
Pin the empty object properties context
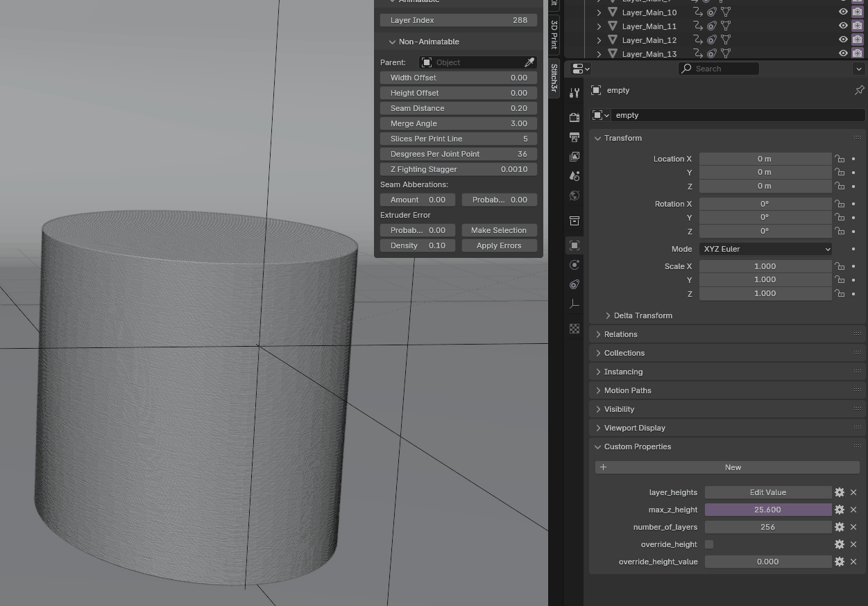tap(859, 90)
